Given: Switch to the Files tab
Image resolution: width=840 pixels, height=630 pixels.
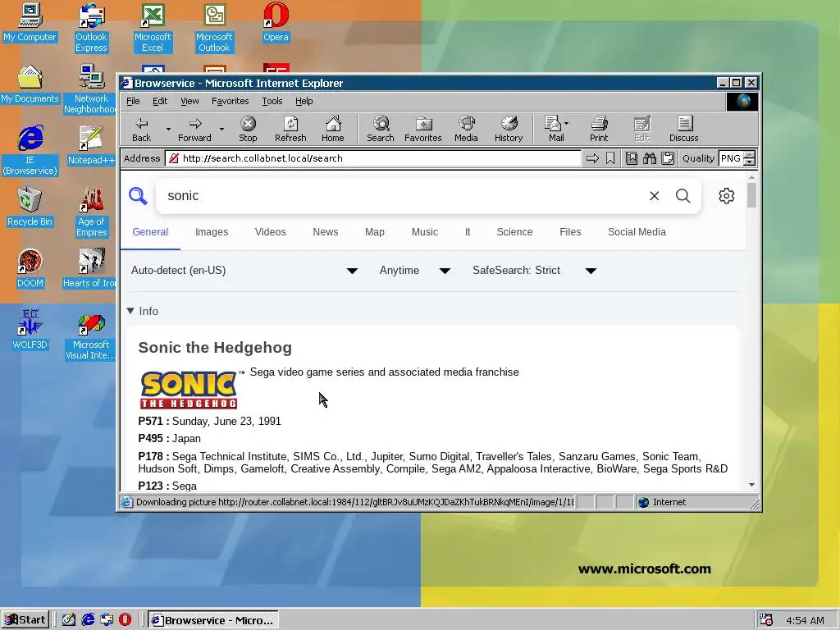Looking at the screenshot, I should (570, 232).
